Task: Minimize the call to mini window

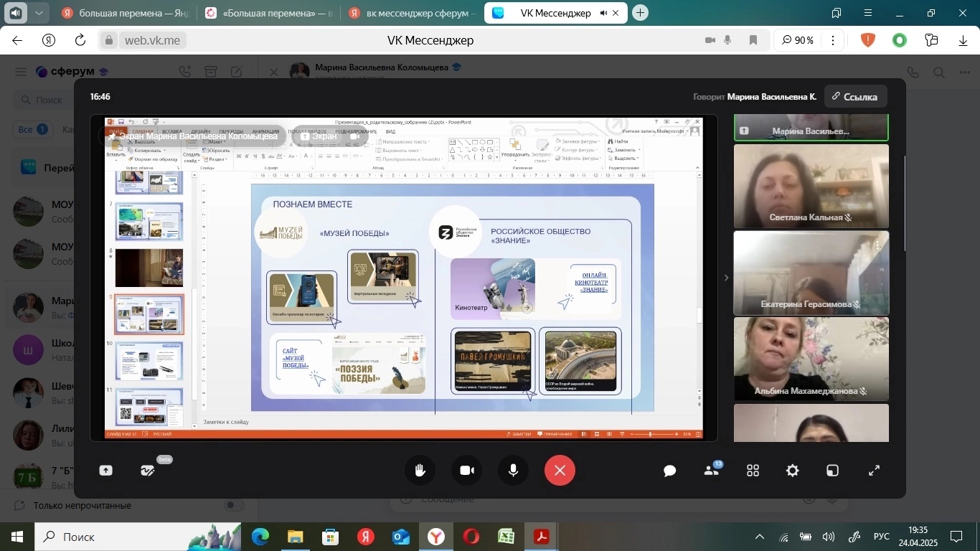Action: click(832, 471)
